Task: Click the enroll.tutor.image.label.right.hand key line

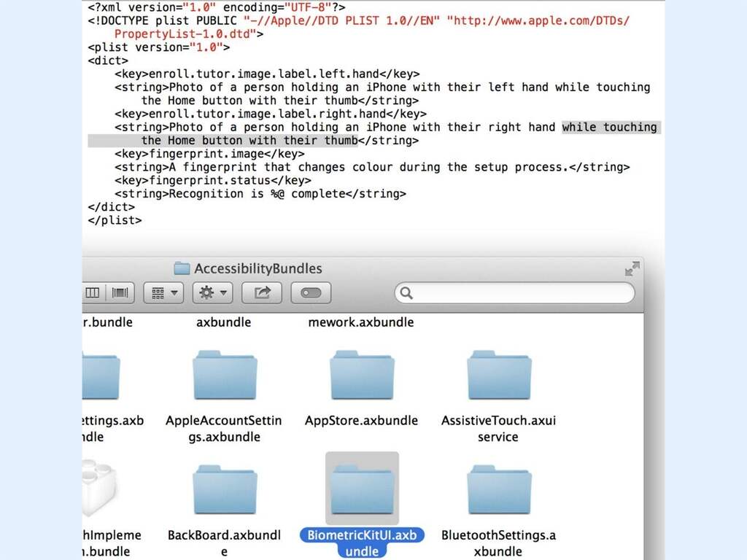Action: coord(271,114)
